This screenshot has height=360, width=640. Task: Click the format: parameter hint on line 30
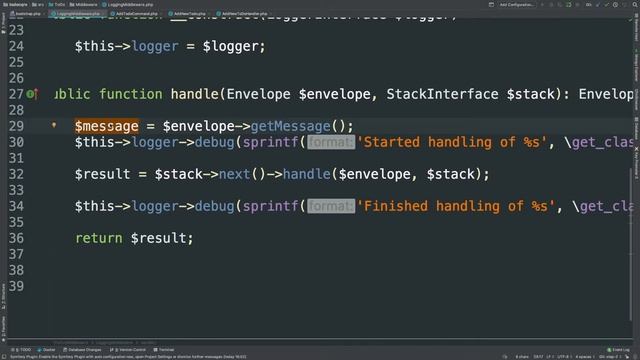(x=331, y=142)
